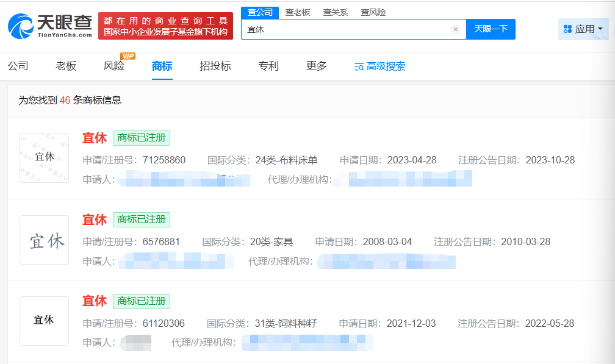Open the 招投标 tab
Viewport: 615px width, 364px height.
click(215, 66)
